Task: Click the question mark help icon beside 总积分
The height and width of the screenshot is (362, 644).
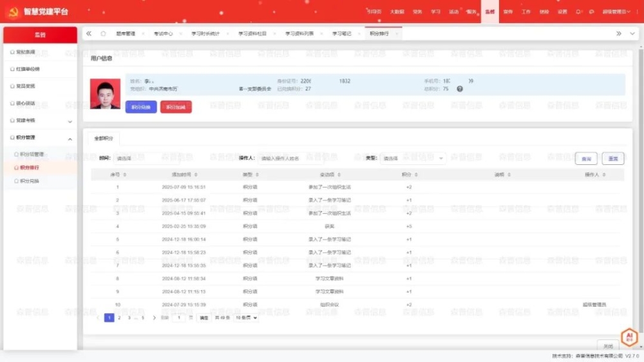Action: pyautogui.click(x=460, y=89)
